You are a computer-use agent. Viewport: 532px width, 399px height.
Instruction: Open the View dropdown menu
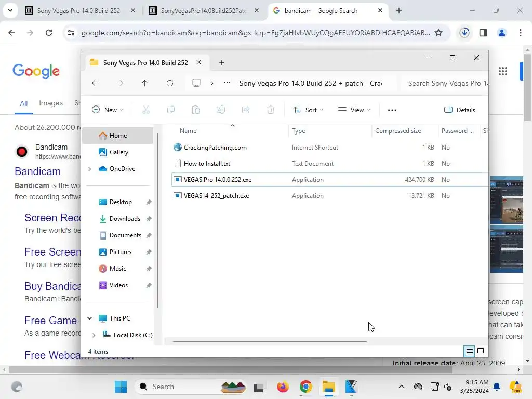pos(354,110)
